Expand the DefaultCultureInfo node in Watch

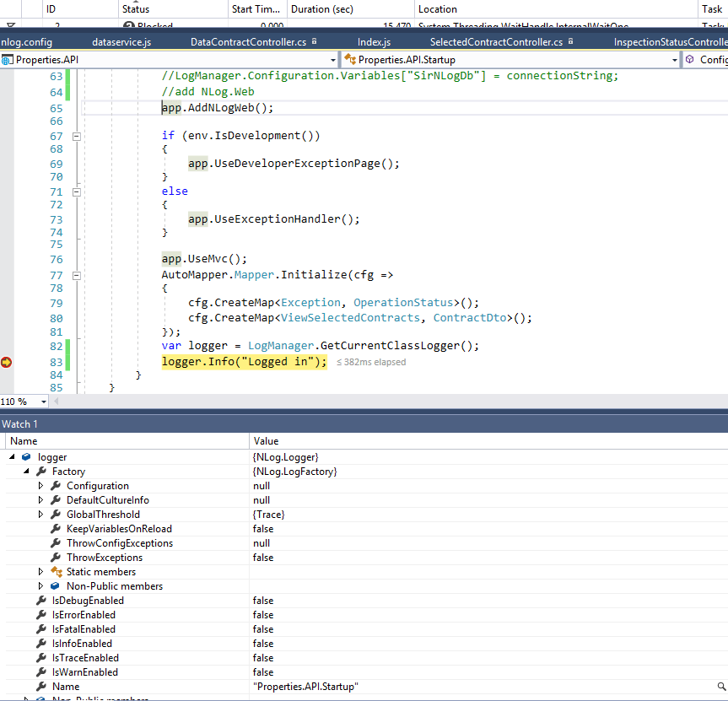(40, 499)
